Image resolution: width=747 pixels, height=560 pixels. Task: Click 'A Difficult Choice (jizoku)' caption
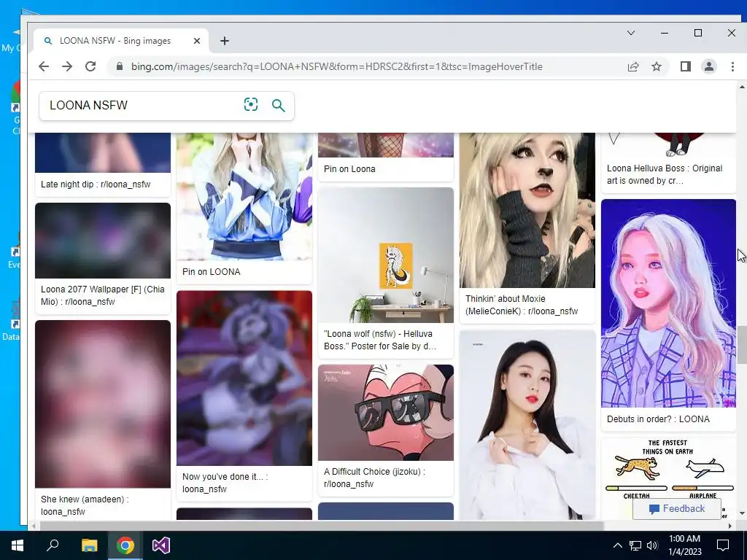pos(374,478)
